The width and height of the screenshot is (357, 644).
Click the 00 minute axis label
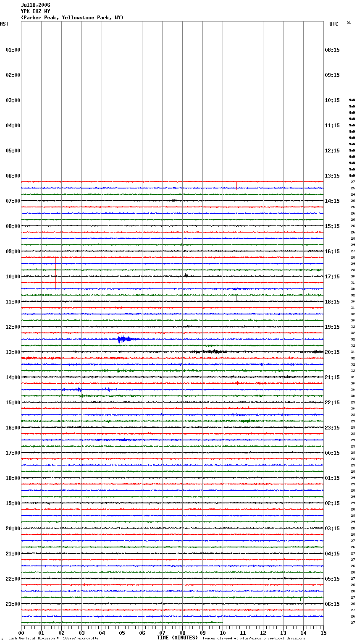pyautogui.click(x=21, y=633)
